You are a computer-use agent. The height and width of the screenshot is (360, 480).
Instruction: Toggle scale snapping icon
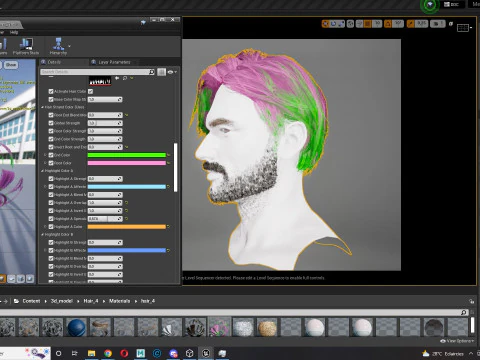tap(411, 24)
